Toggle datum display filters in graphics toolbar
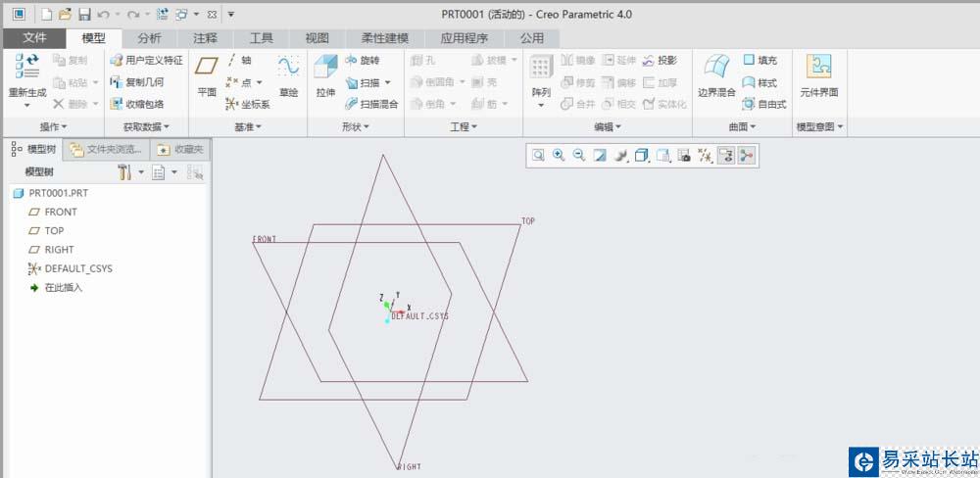 click(705, 156)
